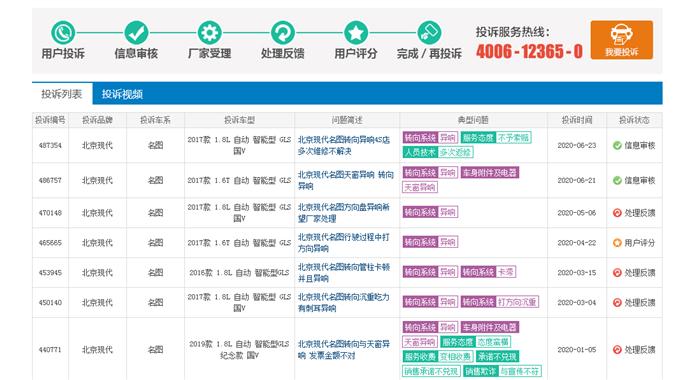Click complaint number 470148

click(50, 213)
